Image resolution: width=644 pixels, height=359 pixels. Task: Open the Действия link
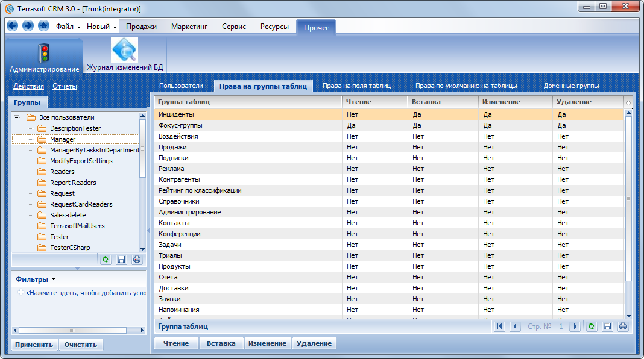[x=29, y=86]
